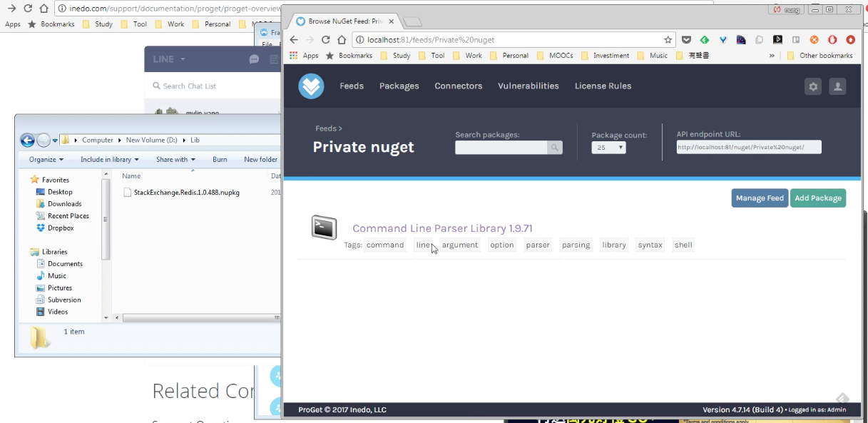Click the "syntax" tag
Image resolution: width=868 pixels, height=423 pixels.
pyautogui.click(x=650, y=245)
